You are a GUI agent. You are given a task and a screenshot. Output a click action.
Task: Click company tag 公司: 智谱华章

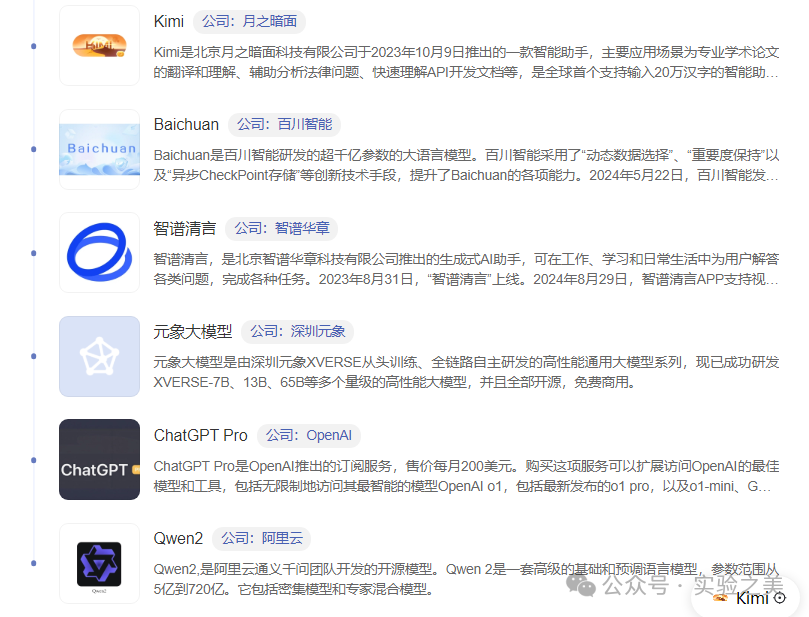tap(282, 229)
